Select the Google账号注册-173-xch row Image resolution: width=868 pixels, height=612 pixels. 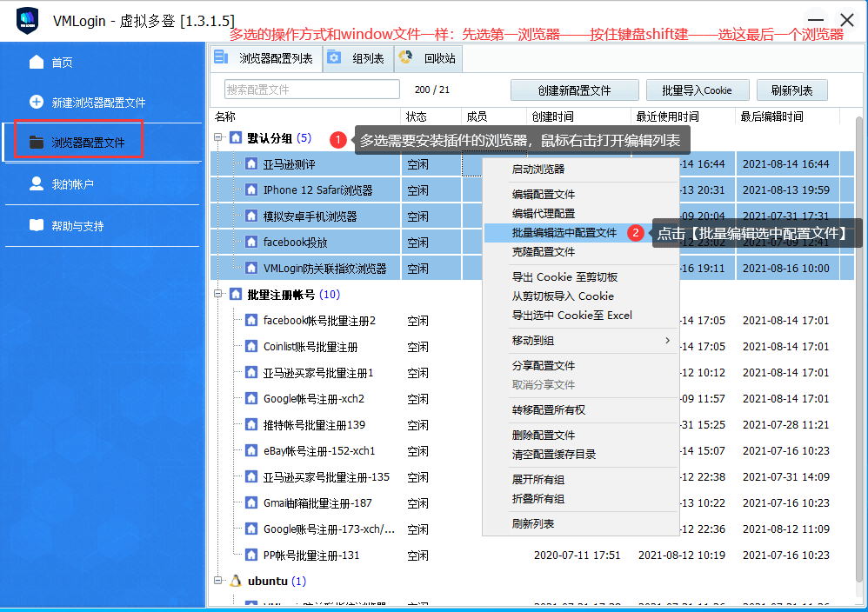pyautogui.click(x=532, y=529)
